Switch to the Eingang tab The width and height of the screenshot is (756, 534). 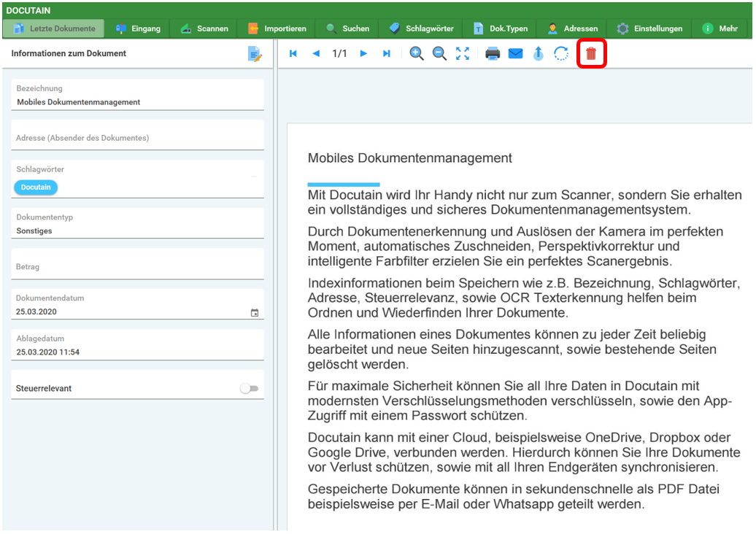(139, 28)
